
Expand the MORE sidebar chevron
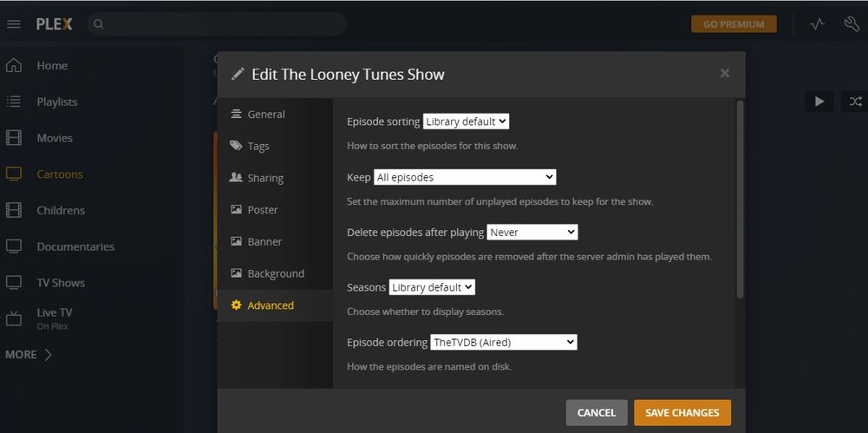(x=49, y=354)
